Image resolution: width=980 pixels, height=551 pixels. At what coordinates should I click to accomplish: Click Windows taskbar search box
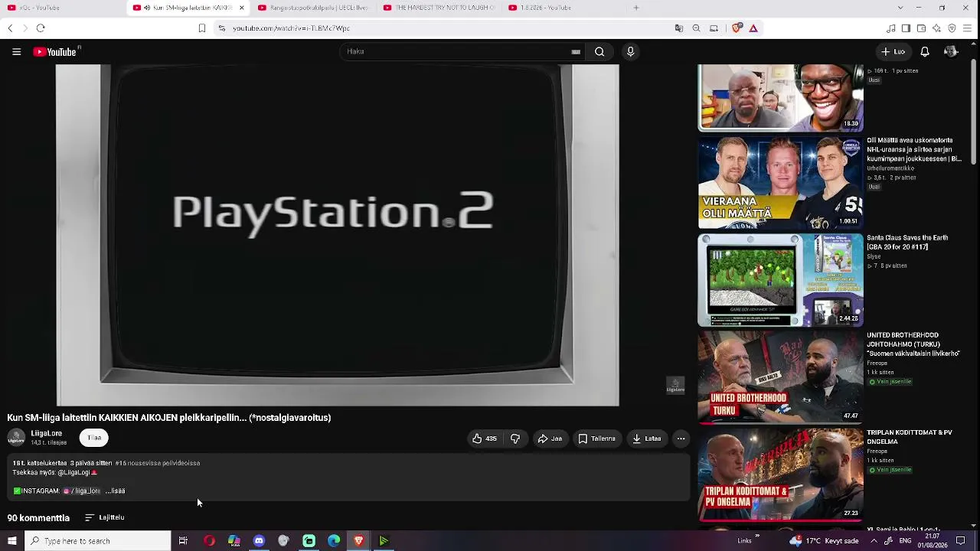point(98,541)
